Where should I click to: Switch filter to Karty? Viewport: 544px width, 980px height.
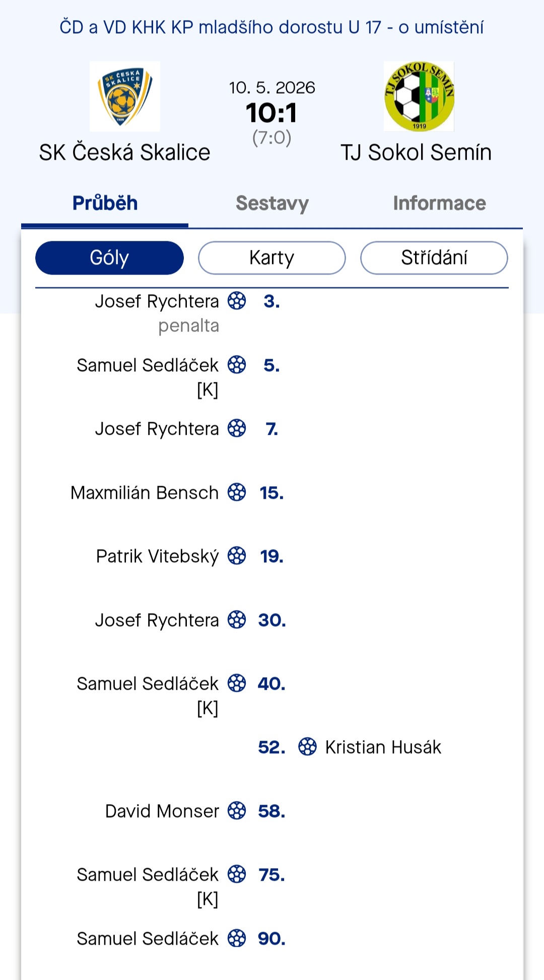click(x=272, y=258)
